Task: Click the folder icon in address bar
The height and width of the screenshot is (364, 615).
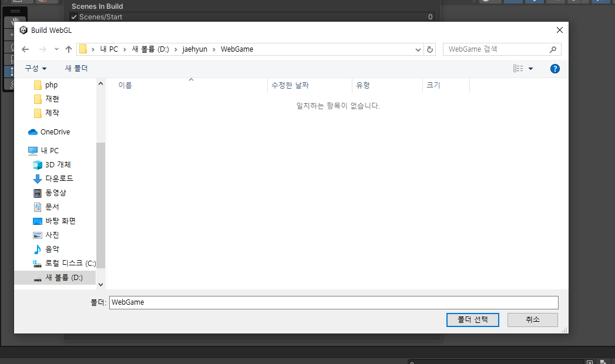Action: coord(83,49)
